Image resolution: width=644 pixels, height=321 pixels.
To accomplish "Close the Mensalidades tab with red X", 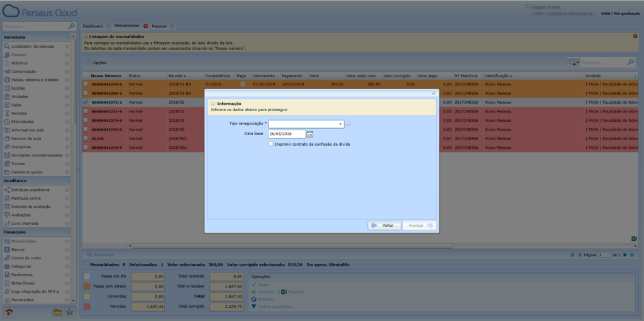I will pos(145,26).
